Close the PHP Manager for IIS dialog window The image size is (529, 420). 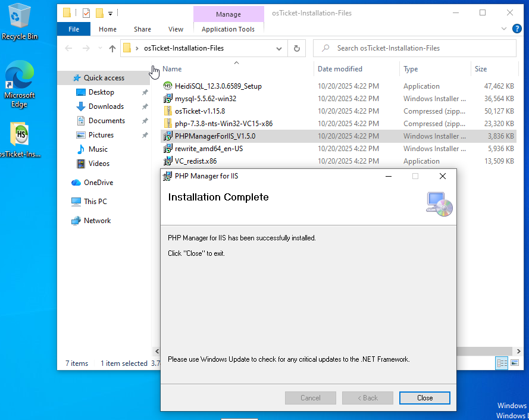pyautogui.click(x=443, y=176)
